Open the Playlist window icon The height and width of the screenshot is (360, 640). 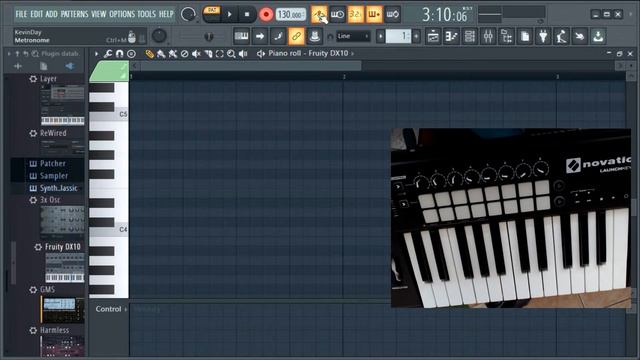coord(433,36)
